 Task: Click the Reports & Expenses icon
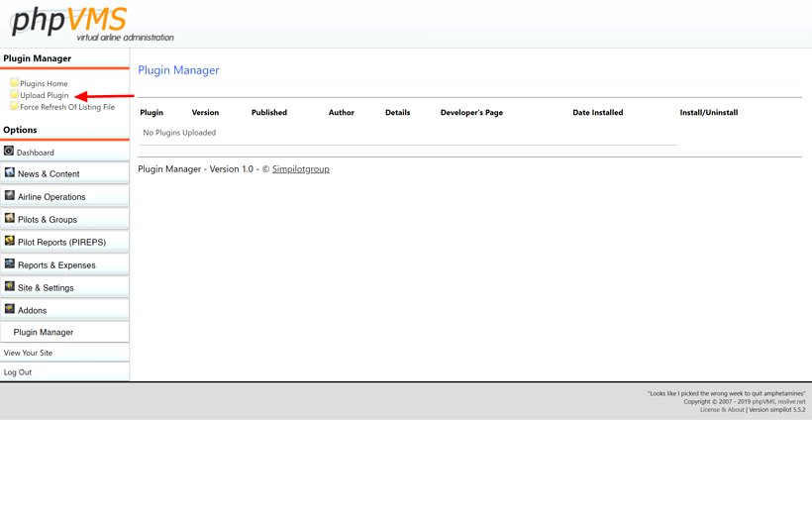click(x=10, y=263)
